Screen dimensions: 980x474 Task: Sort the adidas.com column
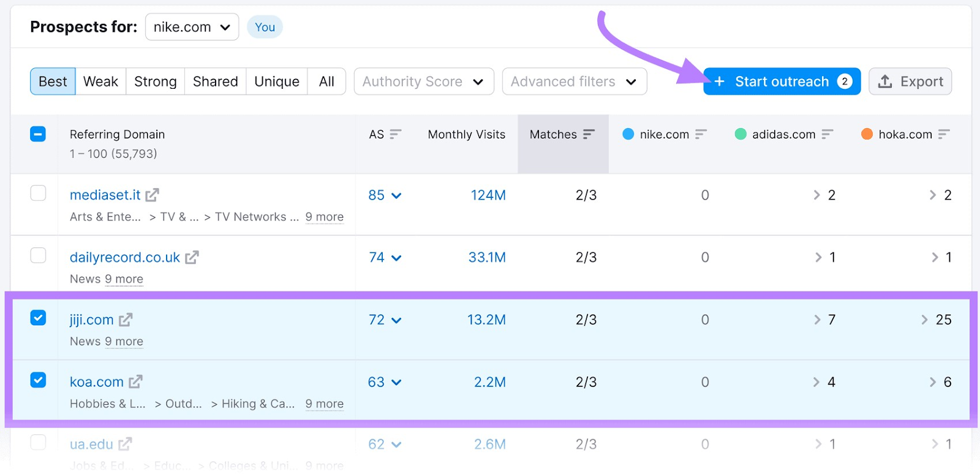pyautogui.click(x=827, y=134)
